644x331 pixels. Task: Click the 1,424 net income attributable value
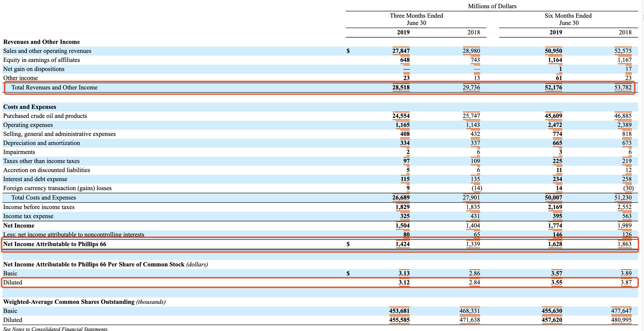402,244
